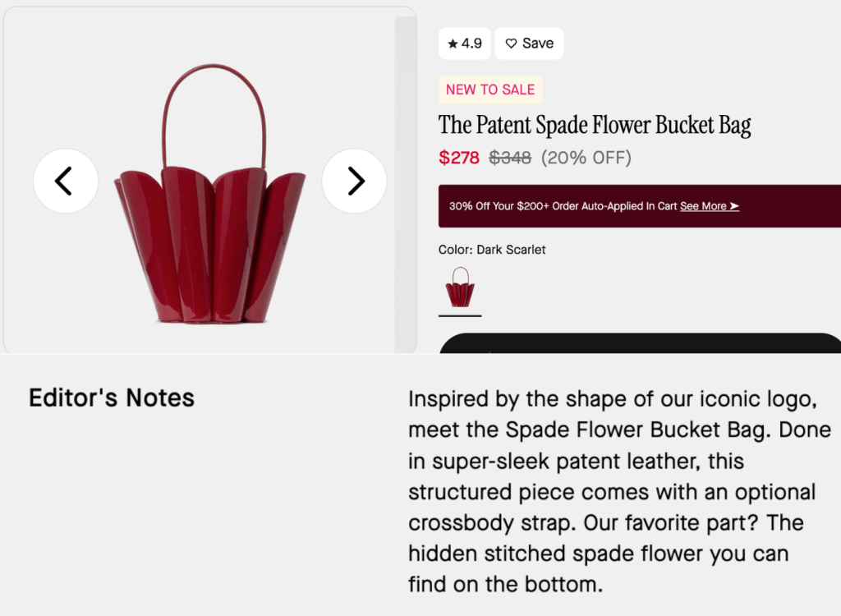Toggle the Save label for this bag
The image size is (841, 616).
[538, 44]
